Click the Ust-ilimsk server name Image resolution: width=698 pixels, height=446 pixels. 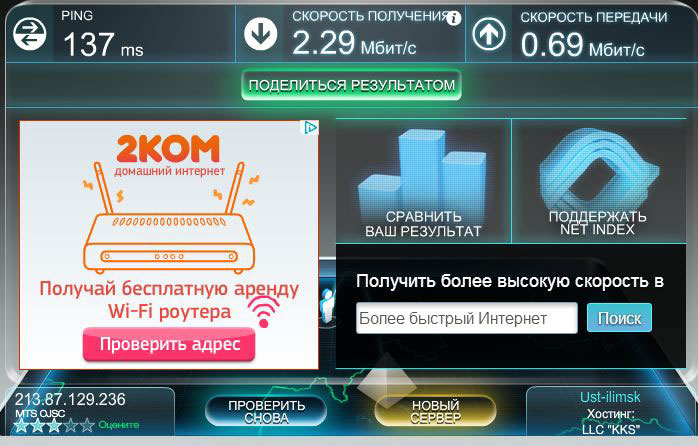pos(610,397)
